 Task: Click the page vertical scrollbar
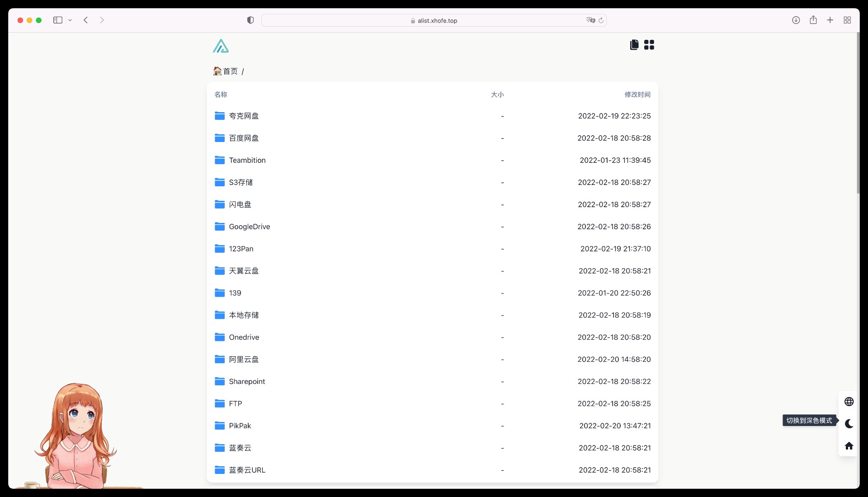(x=858, y=113)
